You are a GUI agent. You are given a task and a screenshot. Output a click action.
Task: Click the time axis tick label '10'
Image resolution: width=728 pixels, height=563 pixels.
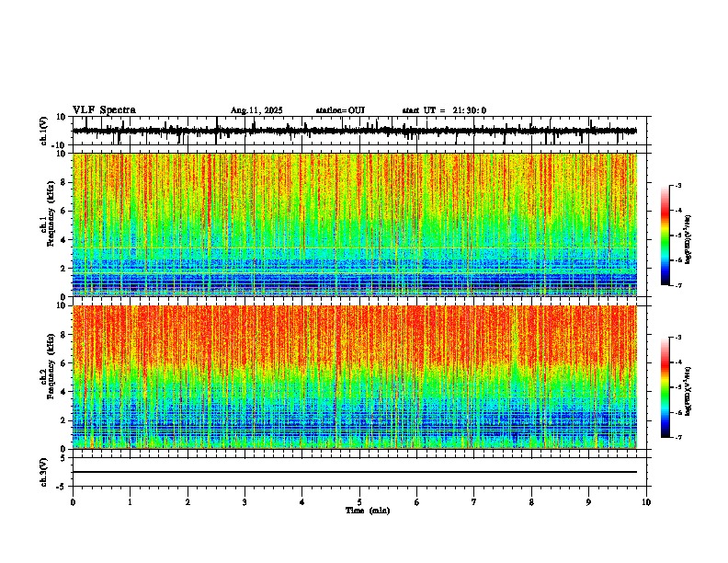[x=646, y=502]
